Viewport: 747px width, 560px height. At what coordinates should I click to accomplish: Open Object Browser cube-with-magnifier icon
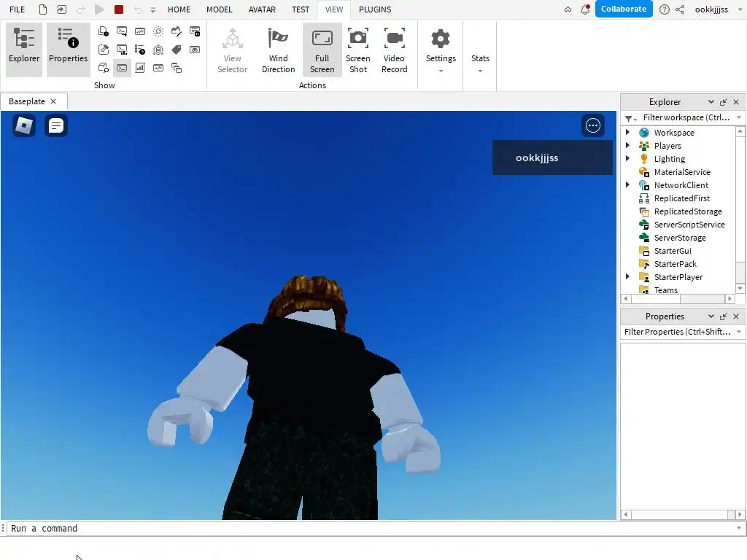[x=104, y=68]
